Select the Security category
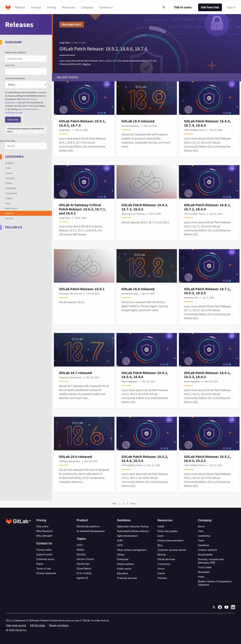 [9, 218]
